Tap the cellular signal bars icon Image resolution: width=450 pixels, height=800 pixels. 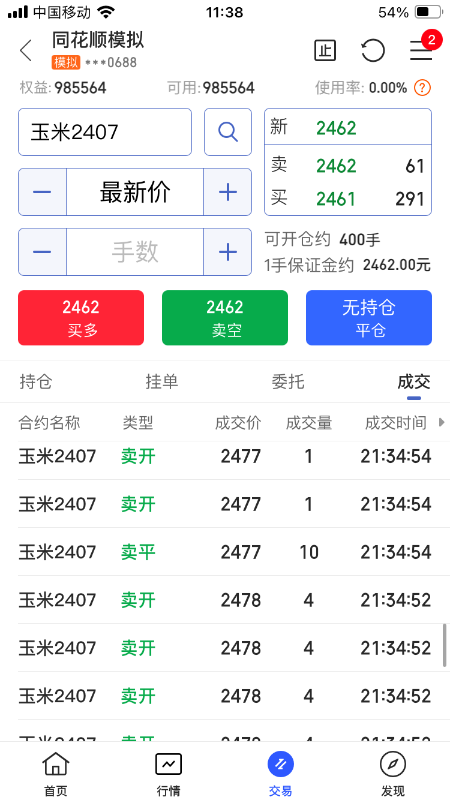(x=18, y=12)
